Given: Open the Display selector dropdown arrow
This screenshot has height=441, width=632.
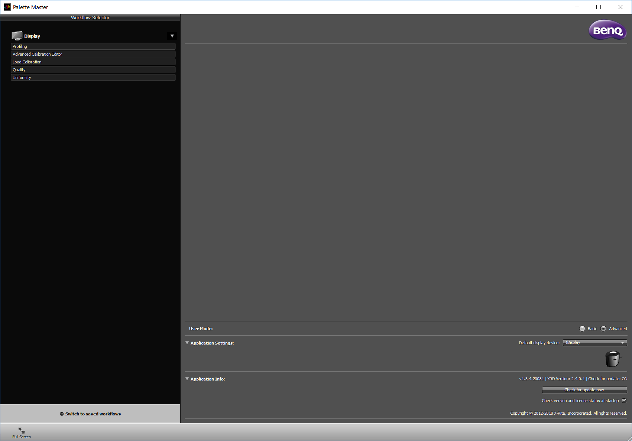Looking at the screenshot, I should click(172, 36).
